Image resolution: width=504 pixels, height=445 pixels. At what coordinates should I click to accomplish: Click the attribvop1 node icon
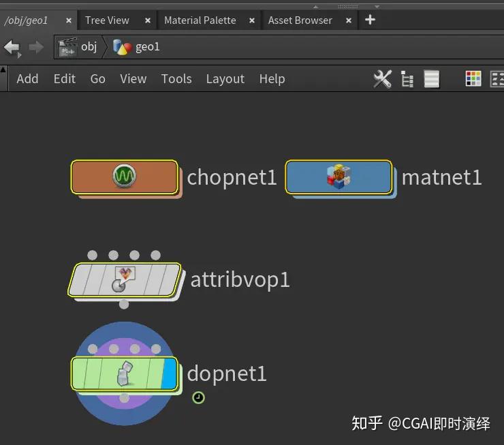pyautogui.click(x=125, y=279)
